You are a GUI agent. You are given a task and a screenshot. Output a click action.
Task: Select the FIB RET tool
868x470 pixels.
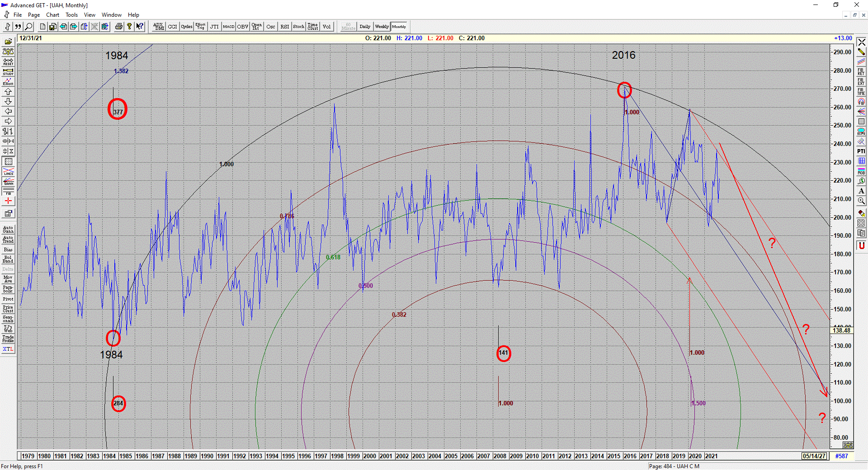click(861, 72)
